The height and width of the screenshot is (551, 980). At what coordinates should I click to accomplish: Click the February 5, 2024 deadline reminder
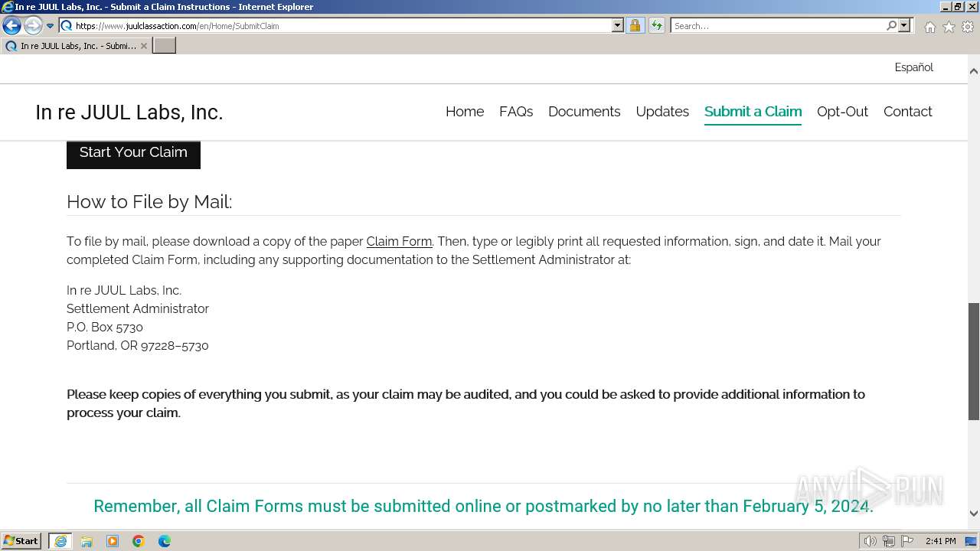click(x=483, y=507)
